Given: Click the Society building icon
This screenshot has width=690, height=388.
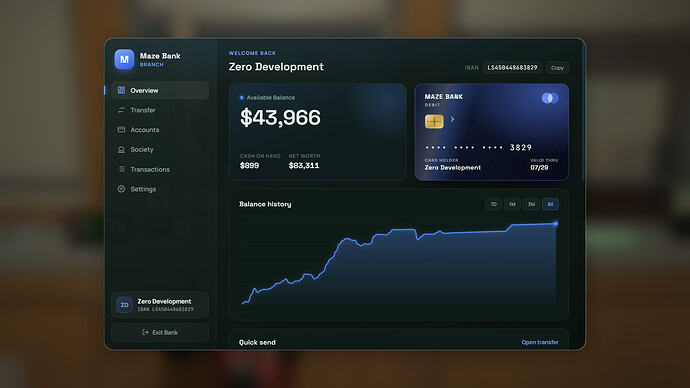Looking at the screenshot, I should [x=121, y=150].
